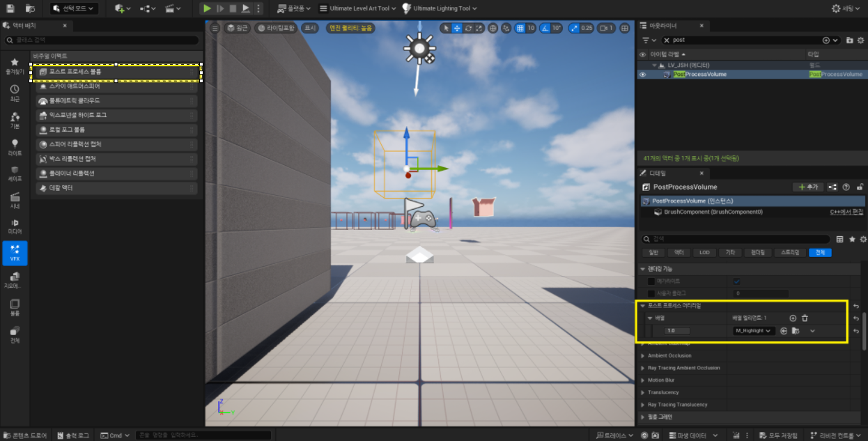Screen dimensions: 868x441
Task: Save the current level with the floppy icon
Action: click(10, 8)
